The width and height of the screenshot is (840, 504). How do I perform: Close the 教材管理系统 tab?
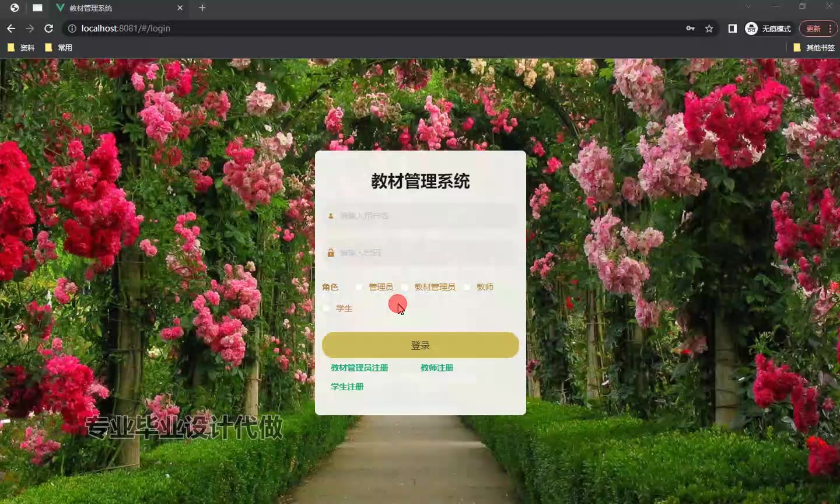[180, 8]
